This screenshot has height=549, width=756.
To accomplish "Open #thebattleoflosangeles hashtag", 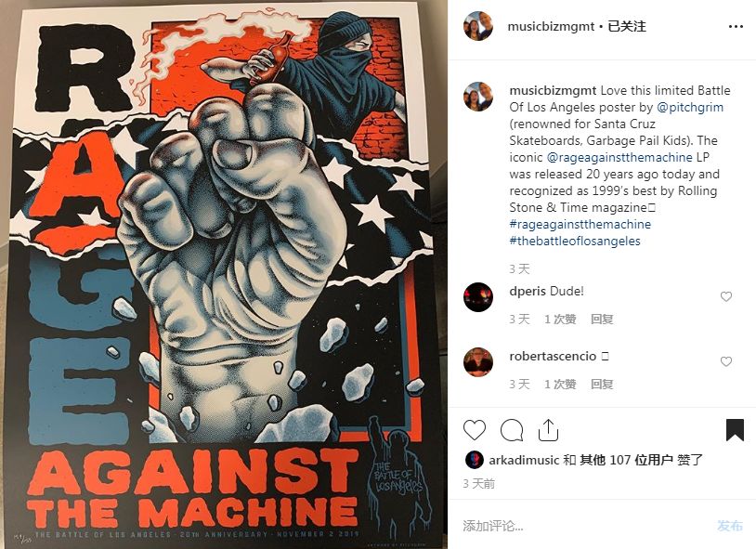I will point(575,241).
